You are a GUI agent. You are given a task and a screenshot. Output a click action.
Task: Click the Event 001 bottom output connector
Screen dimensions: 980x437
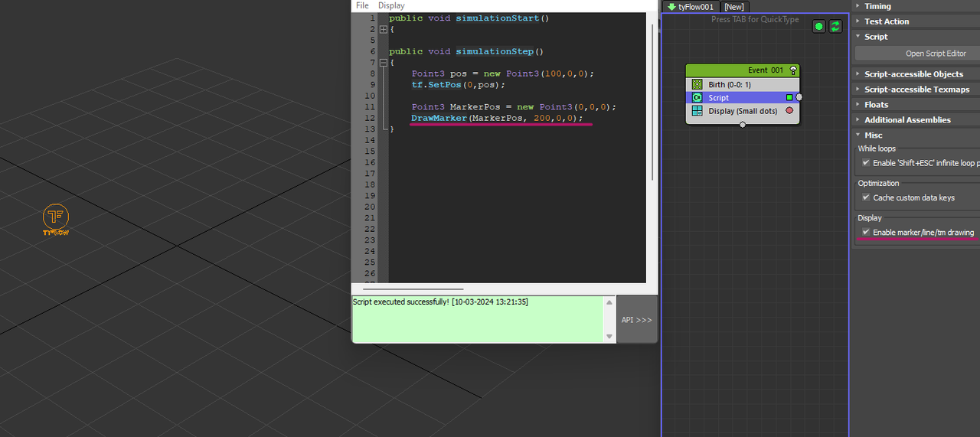click(x=742, y=125)
